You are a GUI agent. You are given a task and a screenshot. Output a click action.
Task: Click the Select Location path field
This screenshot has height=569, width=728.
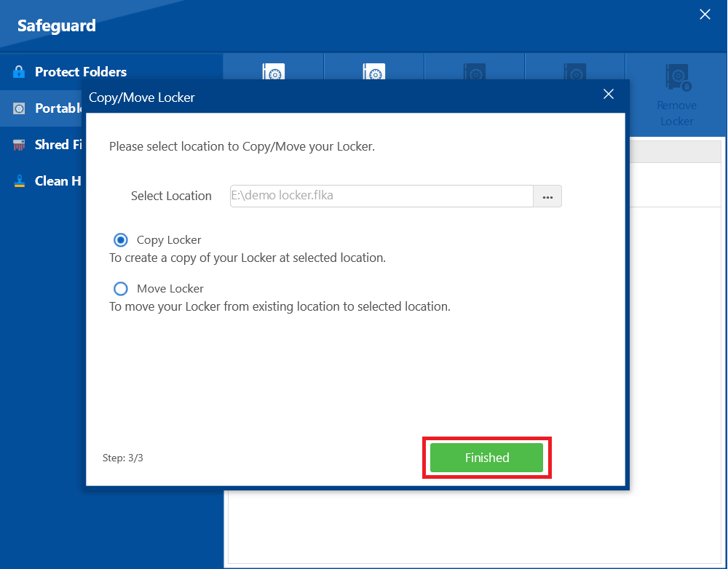coord(381,196)
